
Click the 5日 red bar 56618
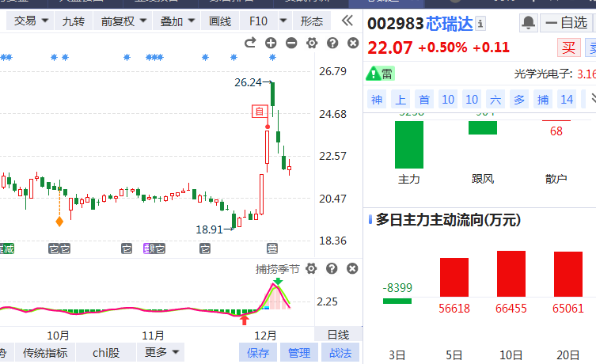pos(454,278)
